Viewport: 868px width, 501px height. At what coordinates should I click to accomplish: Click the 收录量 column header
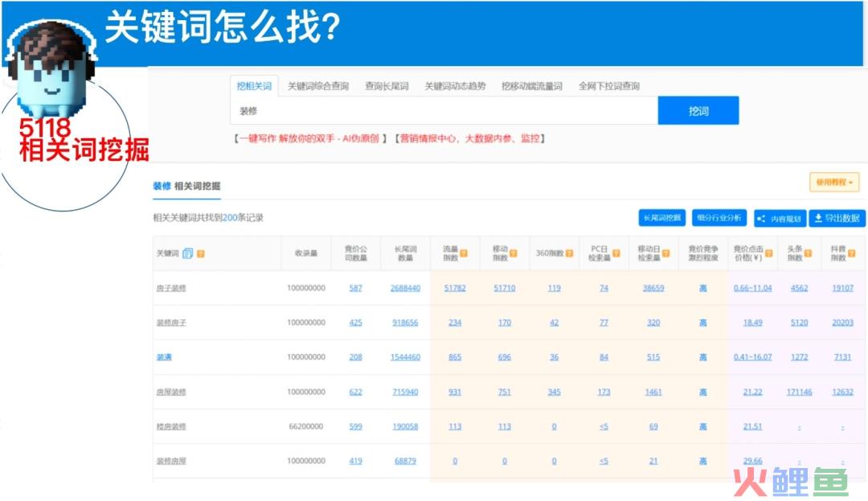click(x=306, y=253)
